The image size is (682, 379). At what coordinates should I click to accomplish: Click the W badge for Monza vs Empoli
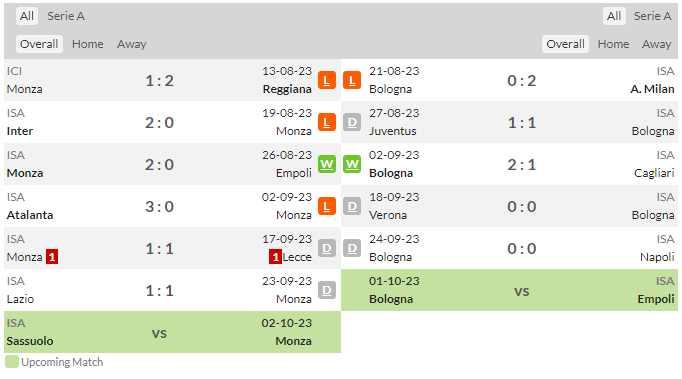pos(327,164)
